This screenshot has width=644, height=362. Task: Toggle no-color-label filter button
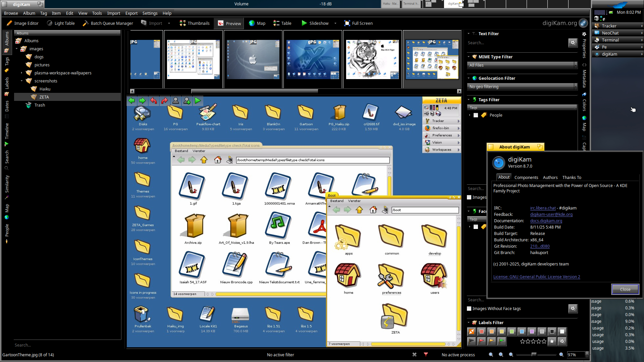472,331
